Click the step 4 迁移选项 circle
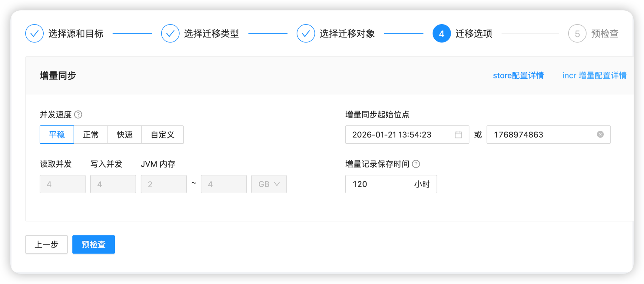The width and height of the screenshot is (644, 284). [441, 34]
